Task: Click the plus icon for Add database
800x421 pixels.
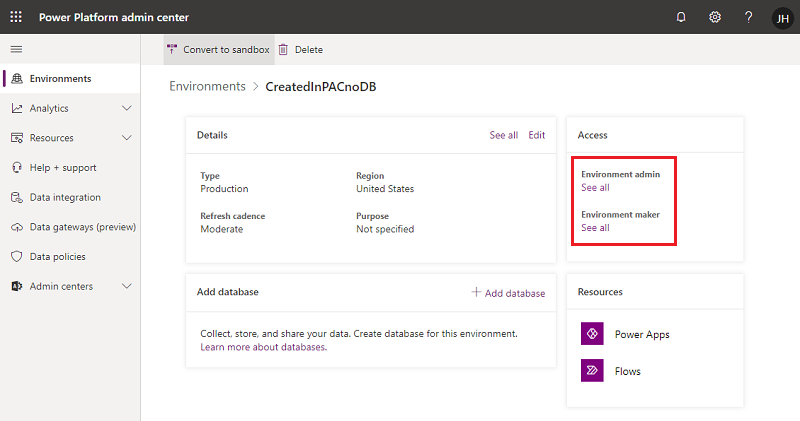Action: 476,292
